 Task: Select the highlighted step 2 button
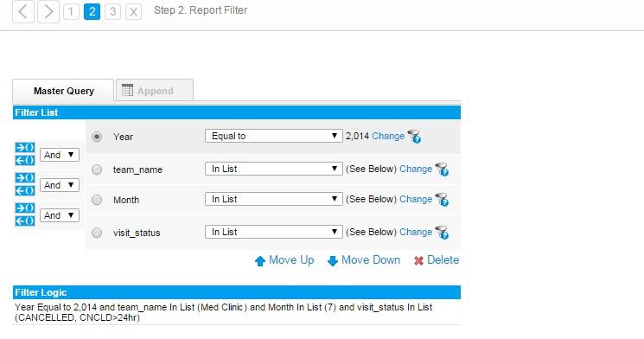(x=92, y=11)
